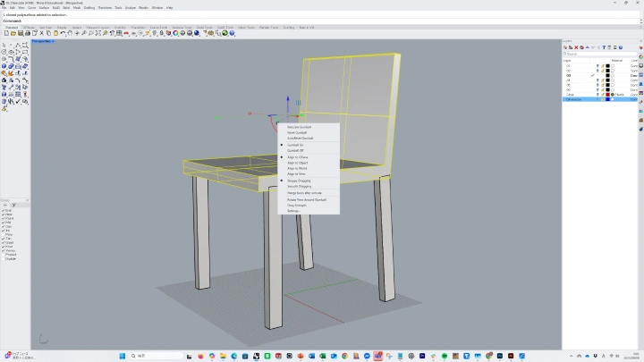The height and width of the screenshot is (362, 644).
Task: Toggle the Quad object snap checkbox
Action: click(x=4, y=242)
